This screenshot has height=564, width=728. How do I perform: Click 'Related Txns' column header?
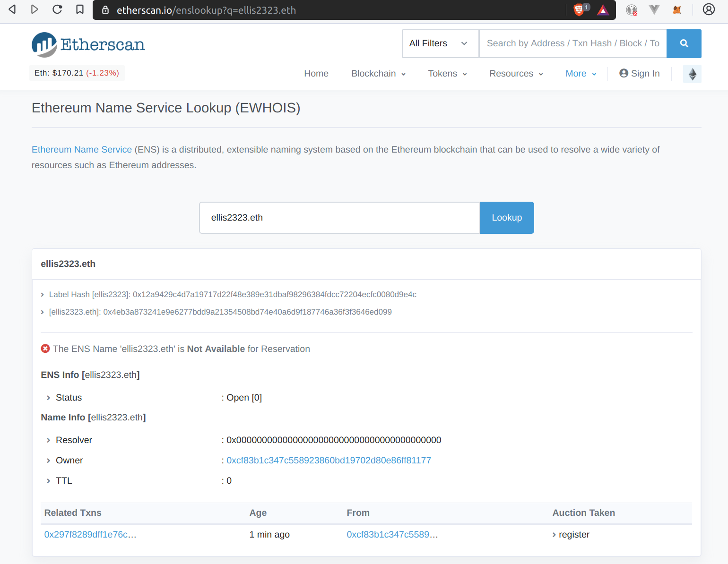tap(73, 513)
